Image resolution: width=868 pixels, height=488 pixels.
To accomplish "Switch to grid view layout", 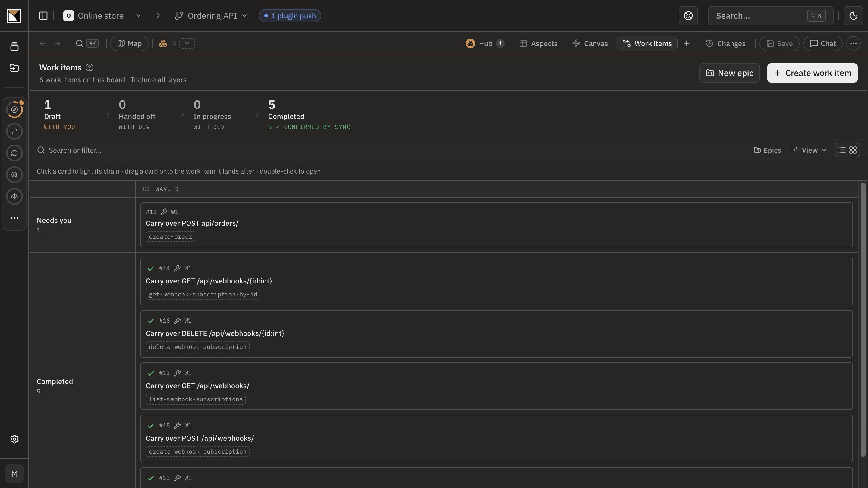I will point(853,150).
